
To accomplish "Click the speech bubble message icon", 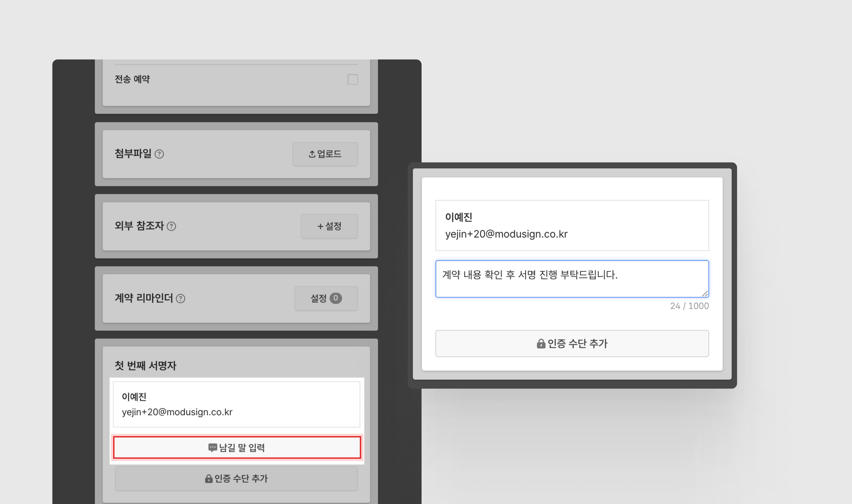I will [x=213, y=448].
